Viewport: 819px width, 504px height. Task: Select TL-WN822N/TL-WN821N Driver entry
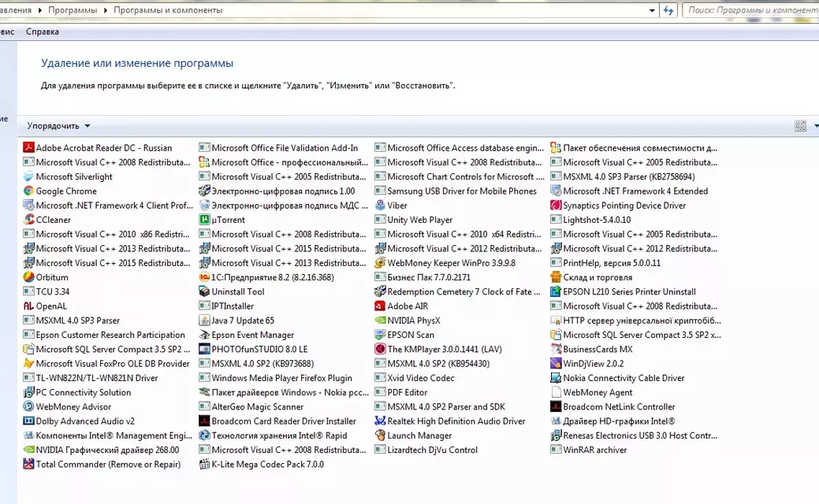(x=91, y=378)
